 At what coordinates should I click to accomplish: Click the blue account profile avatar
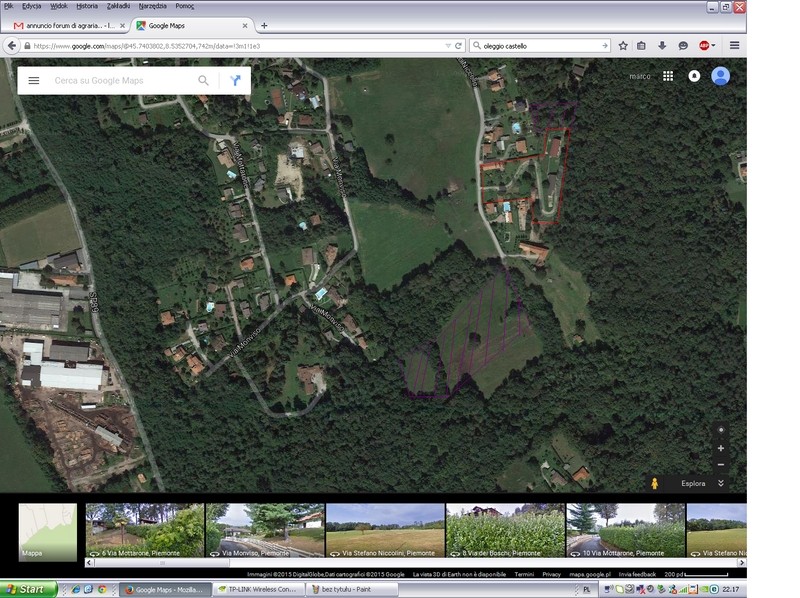click(720, 76)
